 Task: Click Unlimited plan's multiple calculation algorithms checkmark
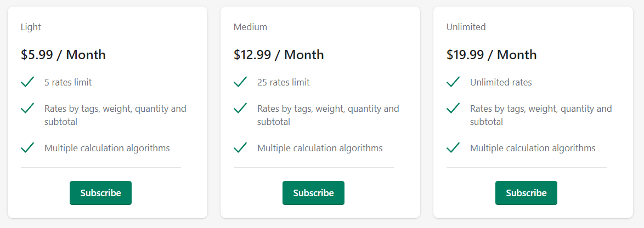453,147
